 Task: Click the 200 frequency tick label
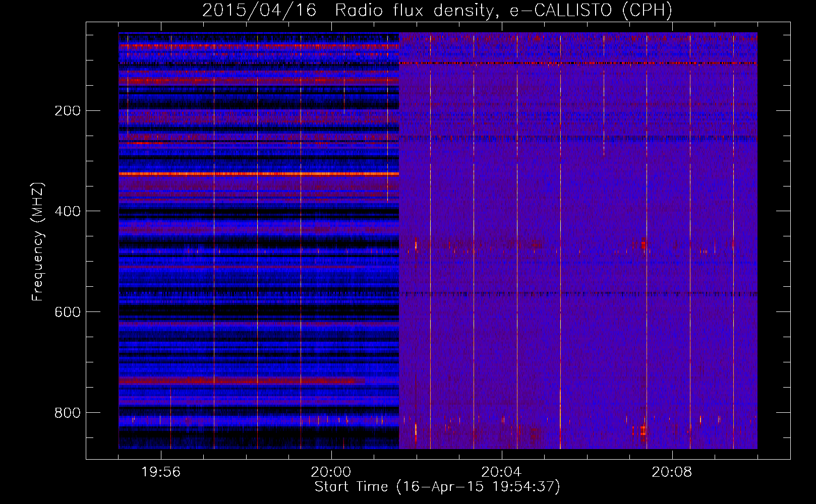point(68,110)
